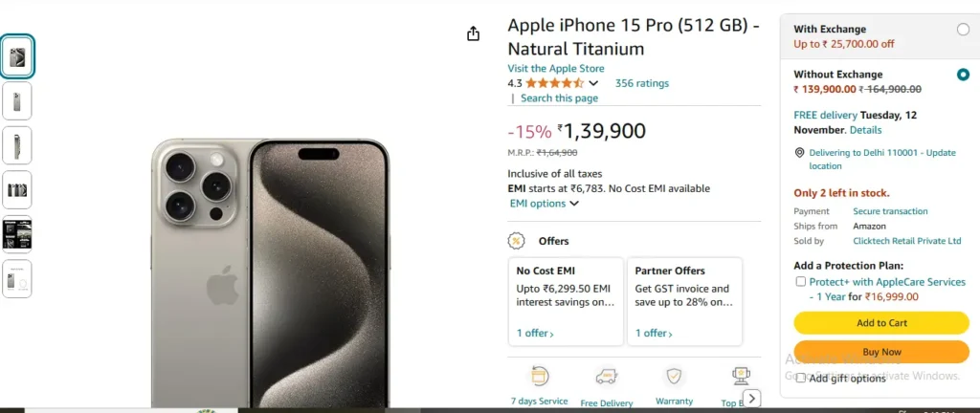Open the Partner Offers 1 offer link
Image resolution: width=980 pixels, height=413 pixels.
pyautogui.click(x=654, y=333)
